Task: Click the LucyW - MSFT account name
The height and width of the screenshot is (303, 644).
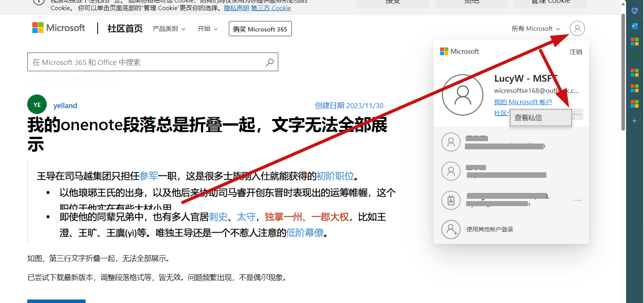Action: point(526,79)
